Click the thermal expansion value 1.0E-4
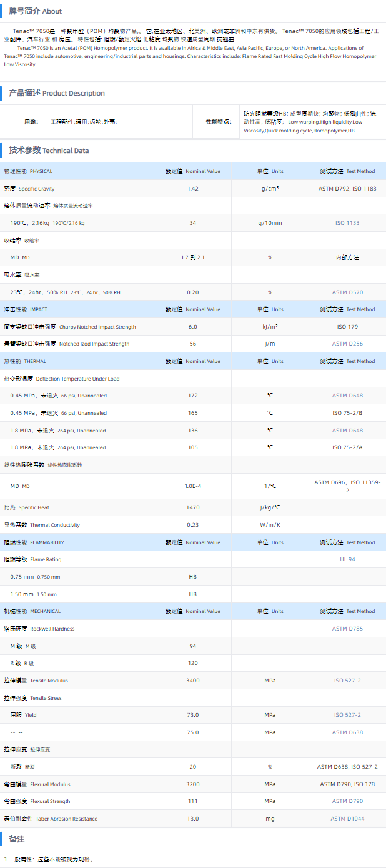This screenshot has height=868, width=386. click(193, 486)
